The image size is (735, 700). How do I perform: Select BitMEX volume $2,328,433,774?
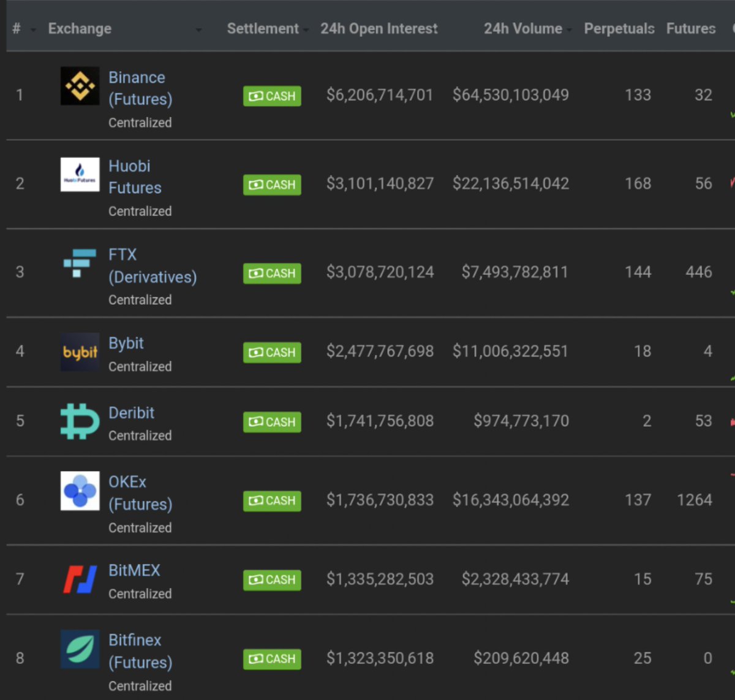tap(515, 579)
